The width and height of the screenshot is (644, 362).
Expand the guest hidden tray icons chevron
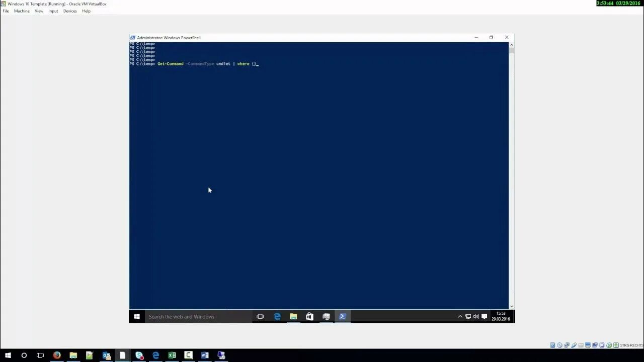(x=460, y=316)
